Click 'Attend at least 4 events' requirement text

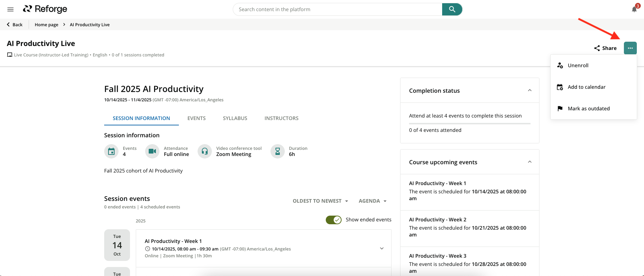465,116
